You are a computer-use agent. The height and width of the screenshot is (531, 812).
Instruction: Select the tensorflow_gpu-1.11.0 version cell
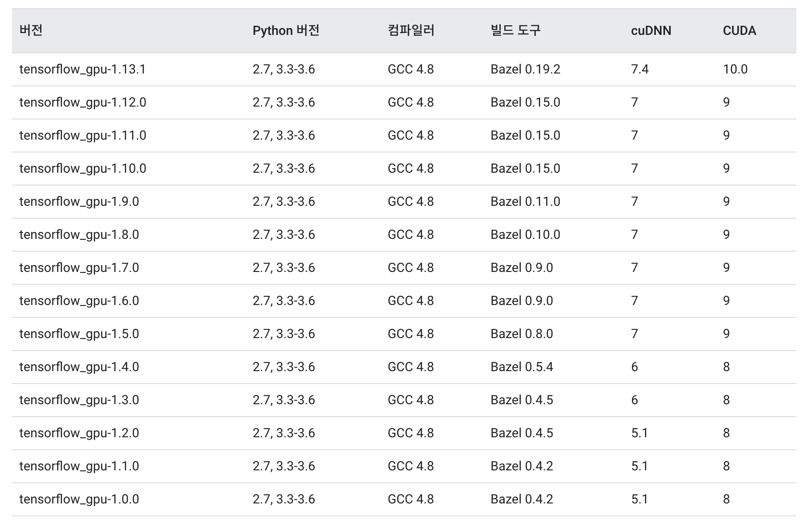[x=83, y=136]
